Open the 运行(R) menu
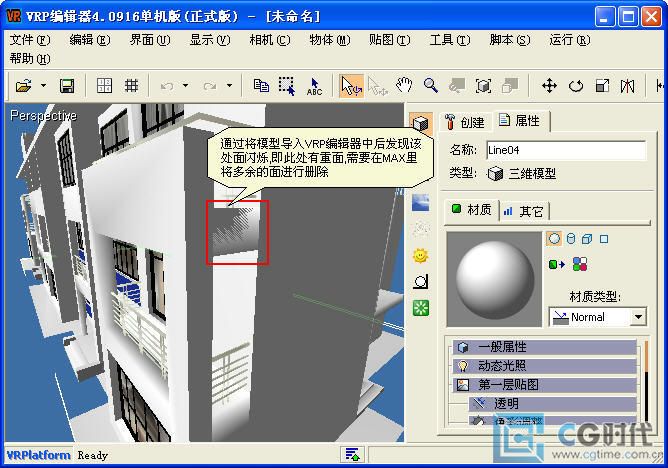 [x=570, y=40]
